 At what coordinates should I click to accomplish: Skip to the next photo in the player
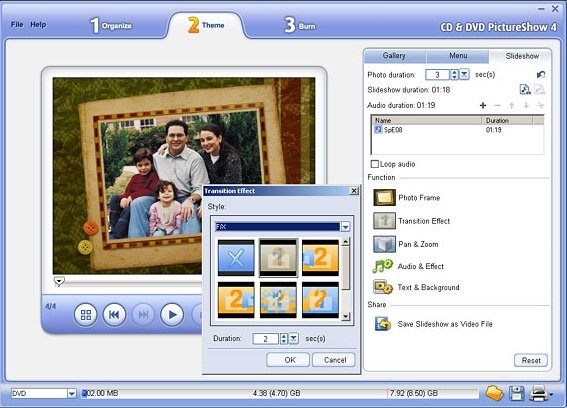tap(143, 315)
